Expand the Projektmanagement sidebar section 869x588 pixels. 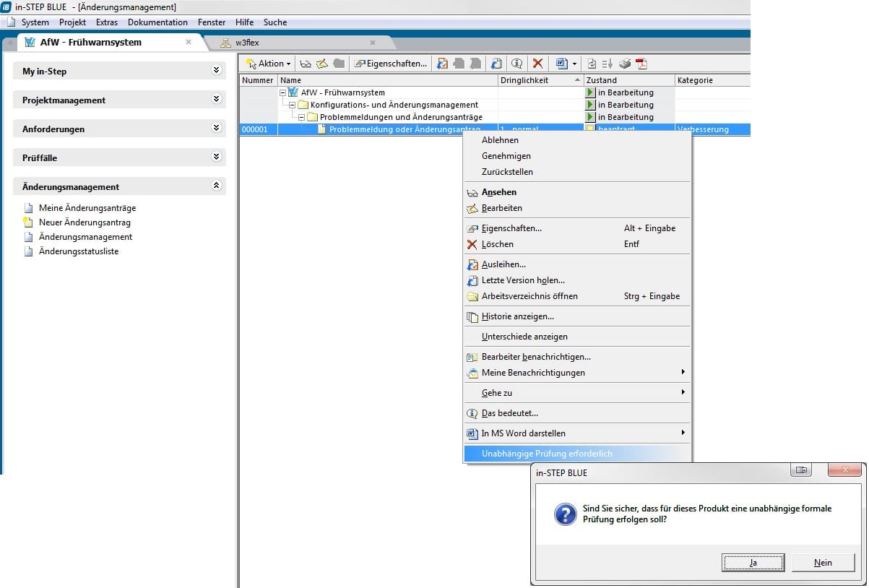[215, 99]
